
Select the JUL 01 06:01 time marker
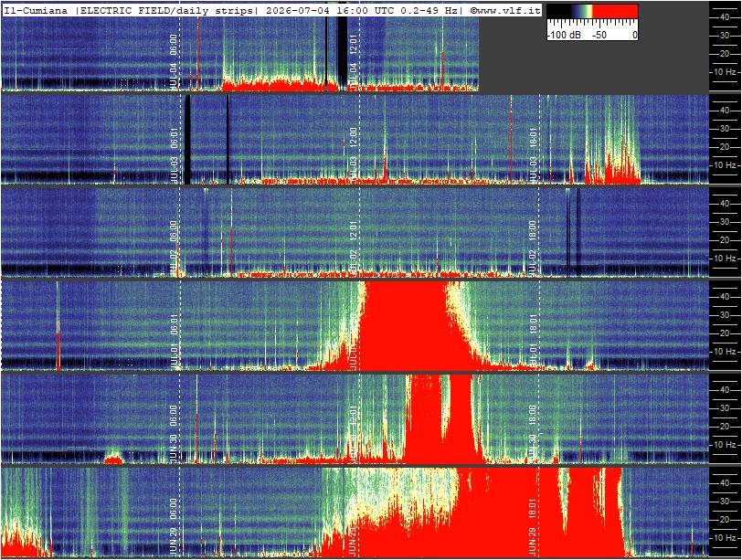click(x=174, y=341)
